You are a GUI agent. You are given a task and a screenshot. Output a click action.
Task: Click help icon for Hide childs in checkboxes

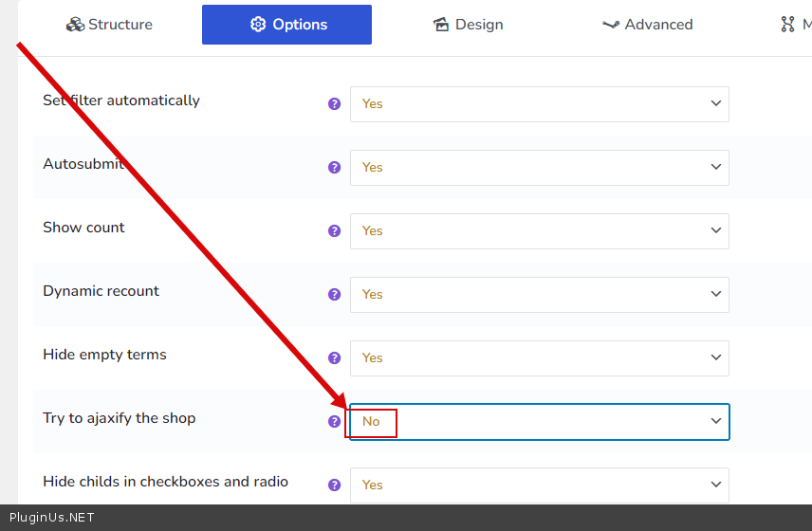[x=334, y=485]
